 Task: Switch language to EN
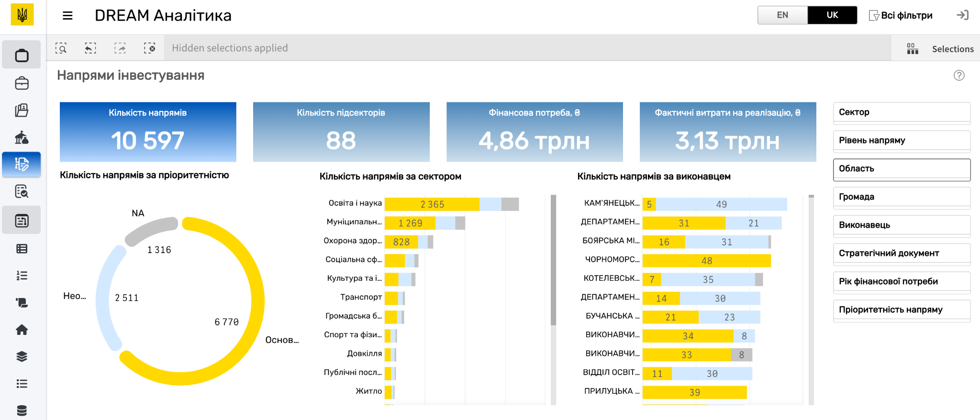point(782,15)
